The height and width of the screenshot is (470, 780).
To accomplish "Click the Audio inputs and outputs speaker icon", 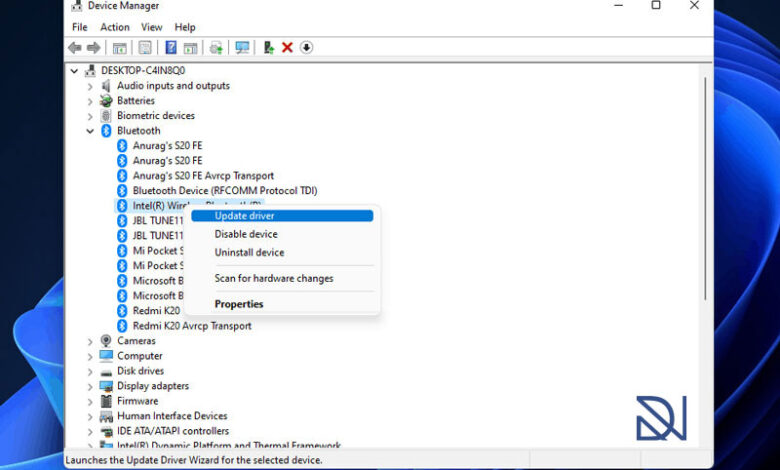I will click(x=106, y=86).
